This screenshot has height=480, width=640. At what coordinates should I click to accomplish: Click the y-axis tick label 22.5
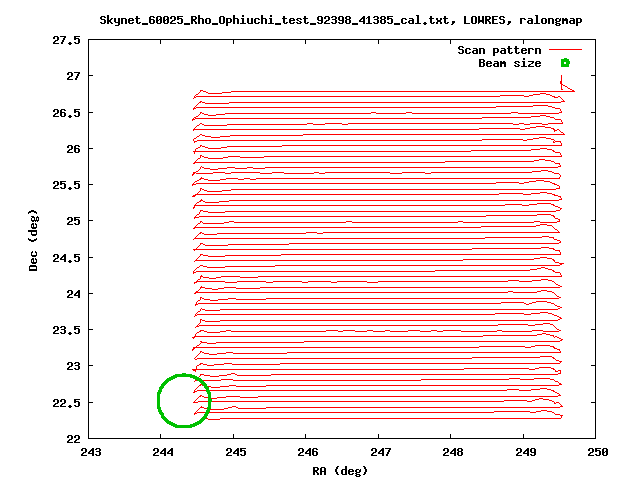click(66, 403)
